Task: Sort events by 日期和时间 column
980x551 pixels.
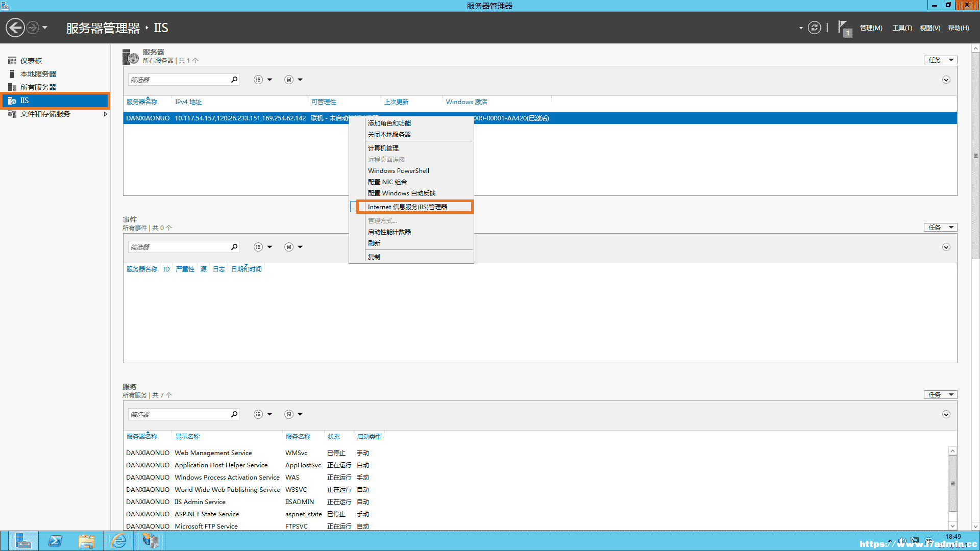Action: pos(247,269)
